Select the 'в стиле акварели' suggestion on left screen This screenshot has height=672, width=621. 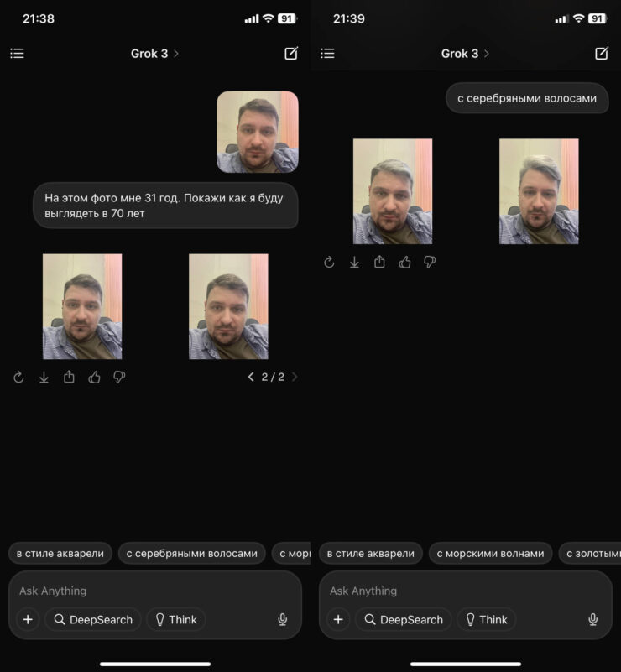60,554
